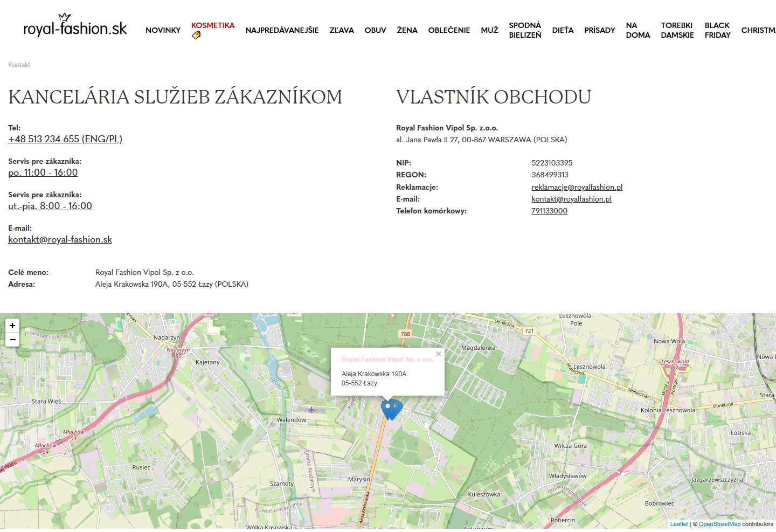Open the OBLEČENIE menu
The width and height of the screenshot is (776, 532).
449,30
